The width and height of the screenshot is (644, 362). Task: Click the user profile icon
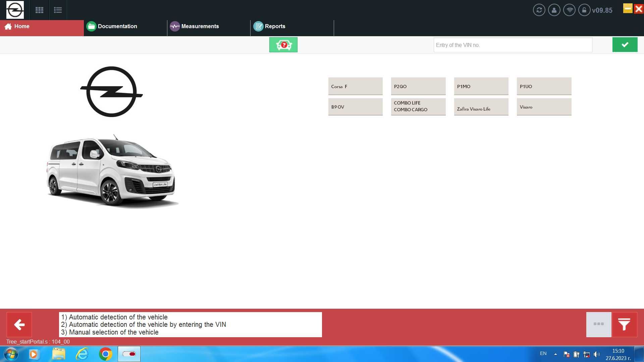point(554,10)
